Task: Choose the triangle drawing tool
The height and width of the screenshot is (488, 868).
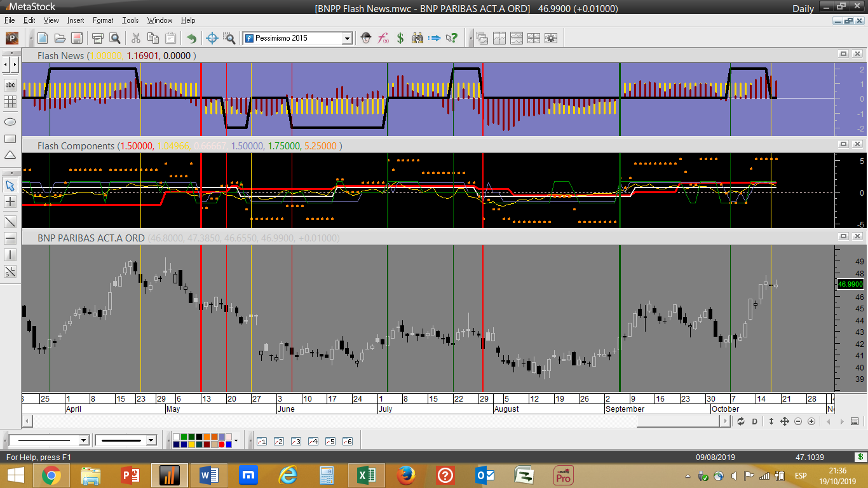Action: point(10,155)
